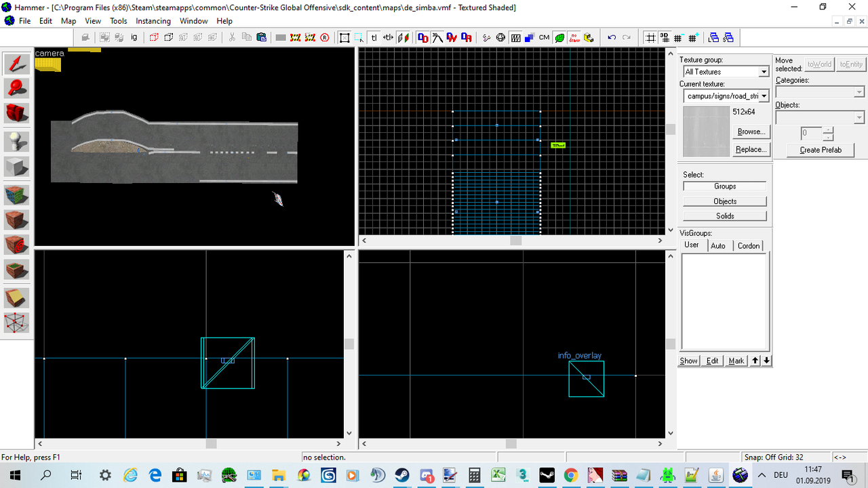Select the Clipping tool
The width and height of the screenshot is (868, 488).
click(16, 298)
